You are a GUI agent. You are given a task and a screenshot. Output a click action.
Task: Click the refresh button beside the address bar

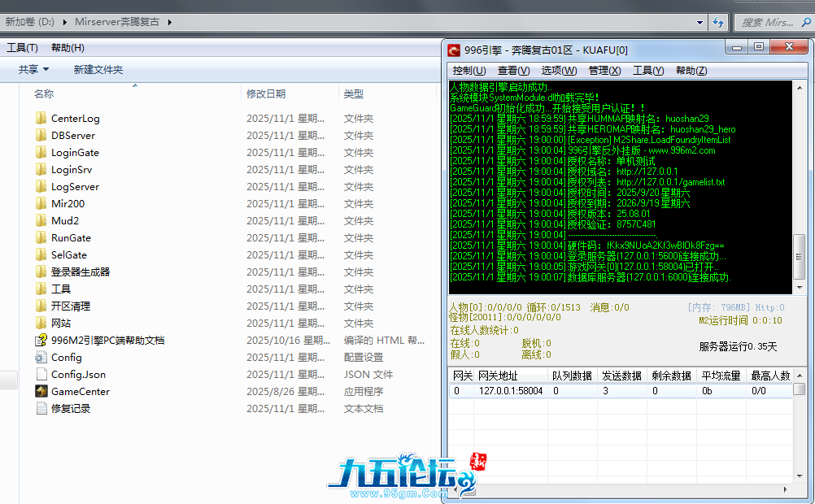click(718, 22)
